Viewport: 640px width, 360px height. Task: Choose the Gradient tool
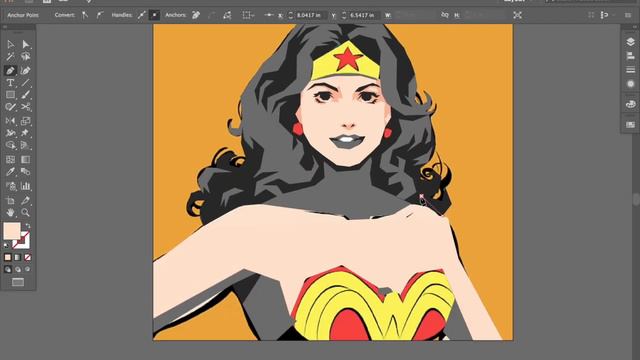26,159
